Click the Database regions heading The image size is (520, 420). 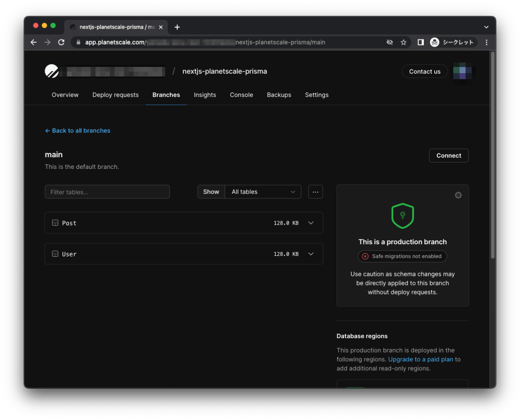tap(362, 336)
